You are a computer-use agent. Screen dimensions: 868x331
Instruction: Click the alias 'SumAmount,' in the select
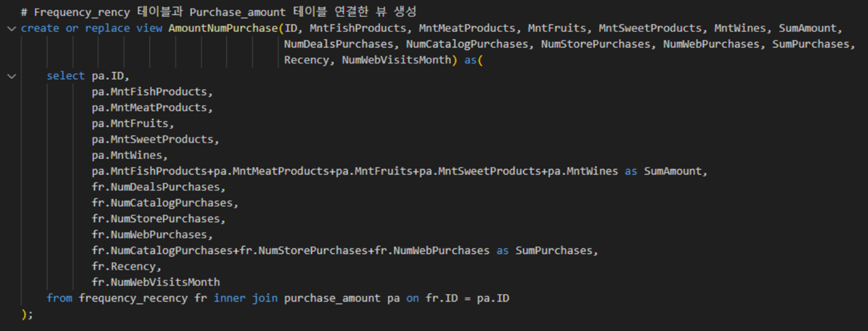(676, 171)
